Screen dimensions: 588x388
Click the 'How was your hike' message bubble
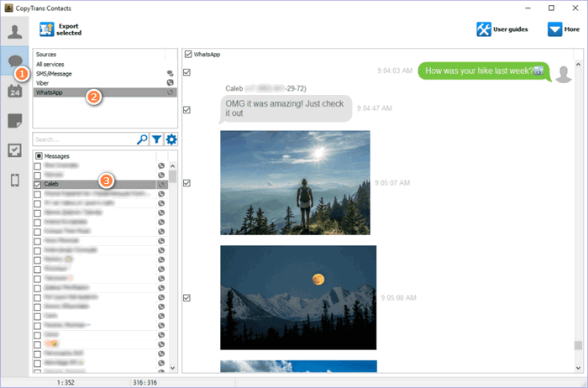[484, 71]
